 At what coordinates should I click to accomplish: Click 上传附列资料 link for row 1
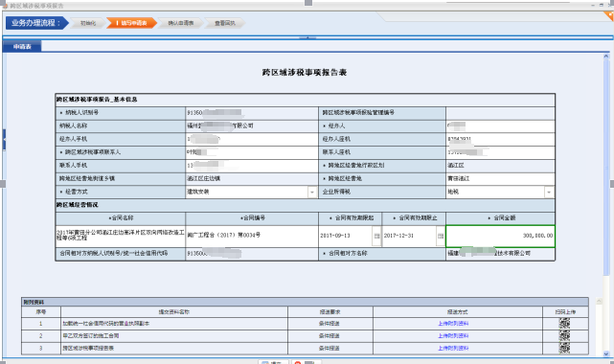453,324
